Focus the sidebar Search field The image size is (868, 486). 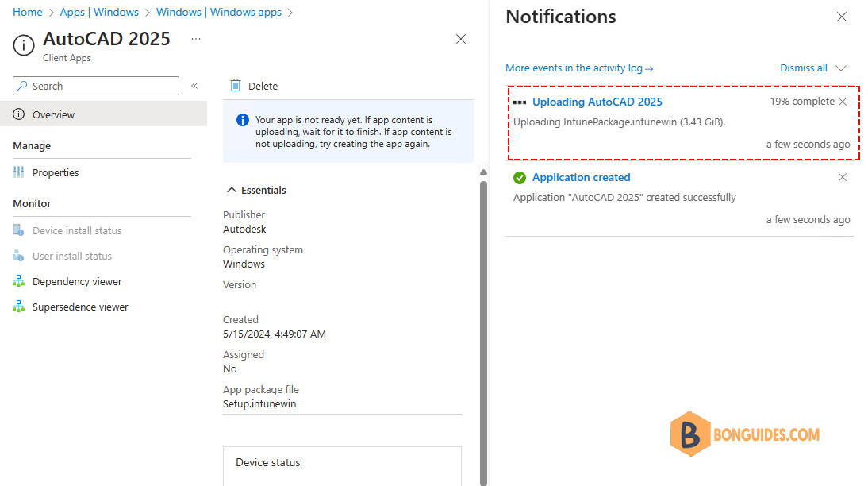tap(96, 86)
